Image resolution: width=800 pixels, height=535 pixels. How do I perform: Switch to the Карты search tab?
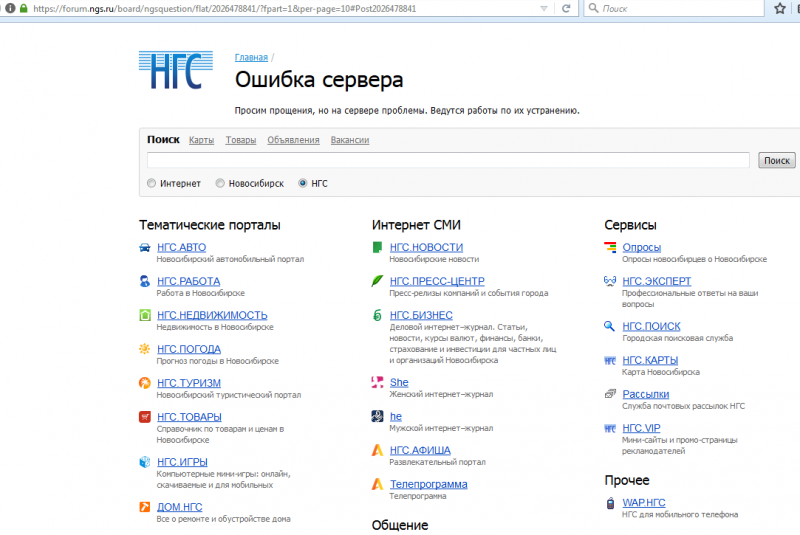click(x=202, y=140)
